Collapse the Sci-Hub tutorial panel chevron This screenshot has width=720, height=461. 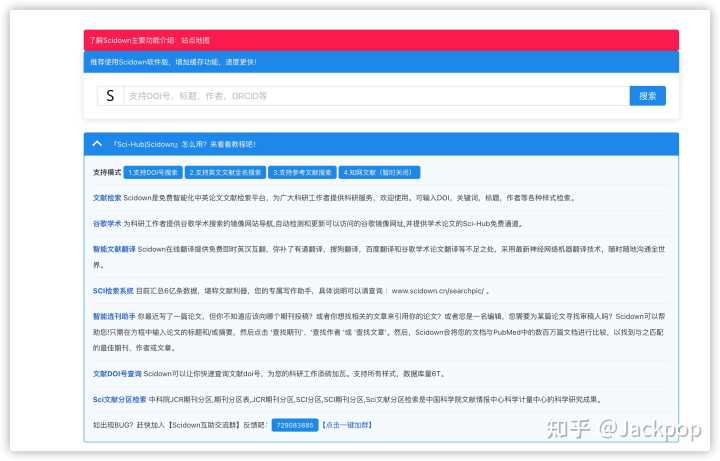click(x=96, y=143)
